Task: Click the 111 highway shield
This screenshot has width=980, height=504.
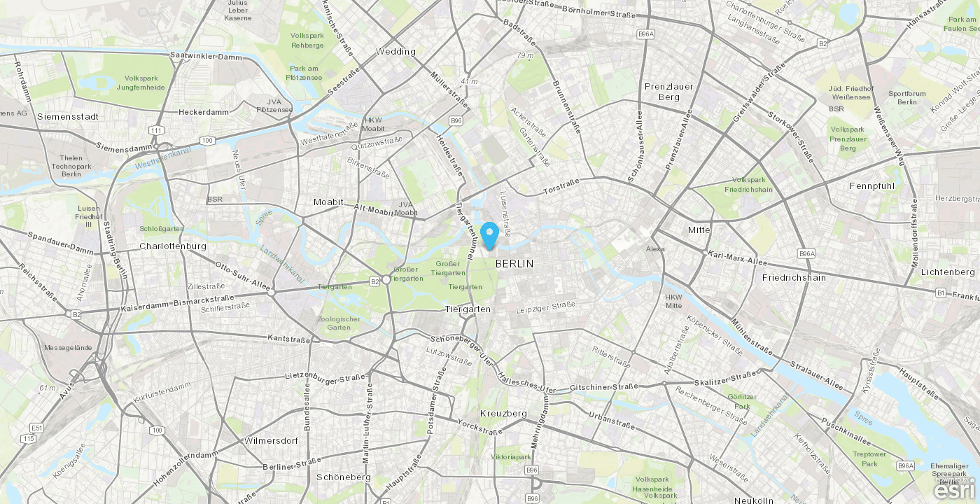Action: (x=155, y=130)
